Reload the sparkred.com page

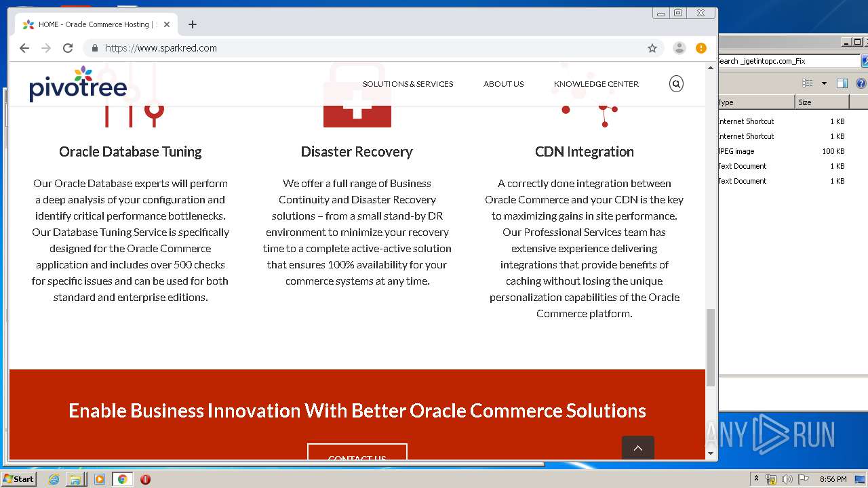(x=68, y=48)
